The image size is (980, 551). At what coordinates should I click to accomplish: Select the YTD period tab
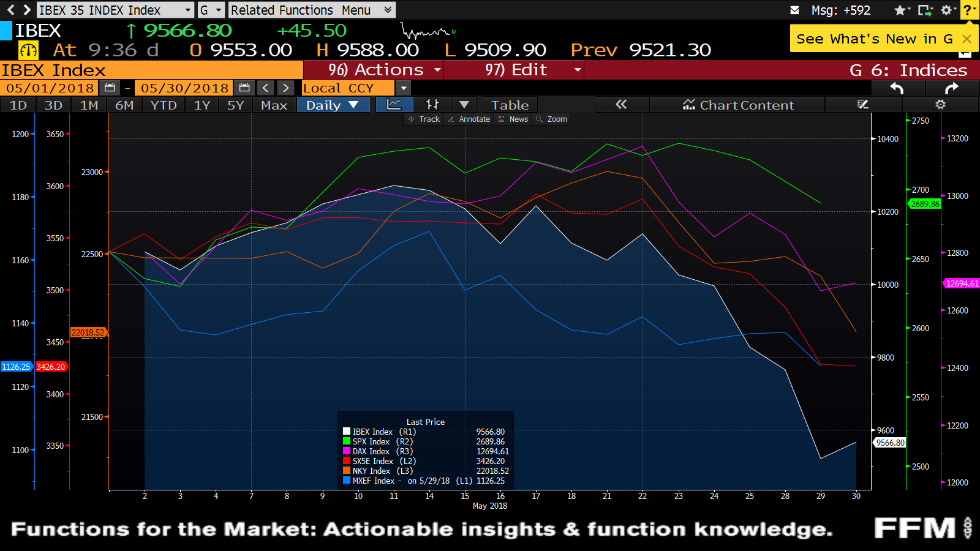(x=164, y=105)
